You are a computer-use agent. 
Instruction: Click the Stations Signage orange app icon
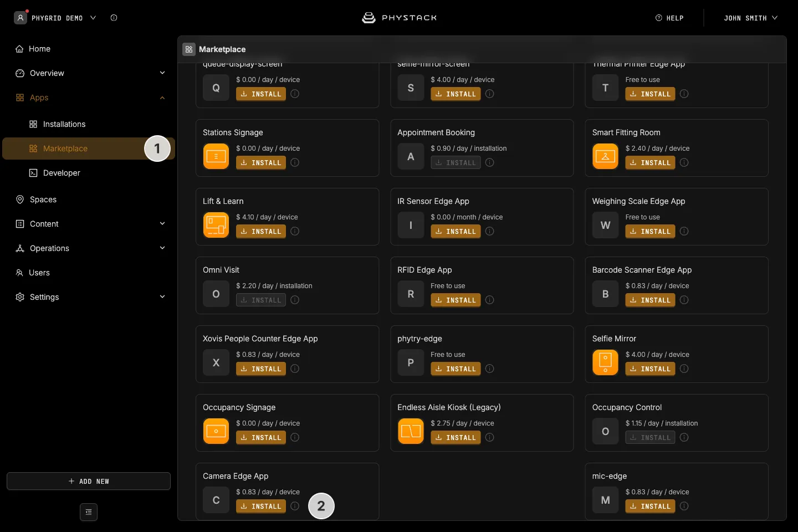tap(216, 156)
